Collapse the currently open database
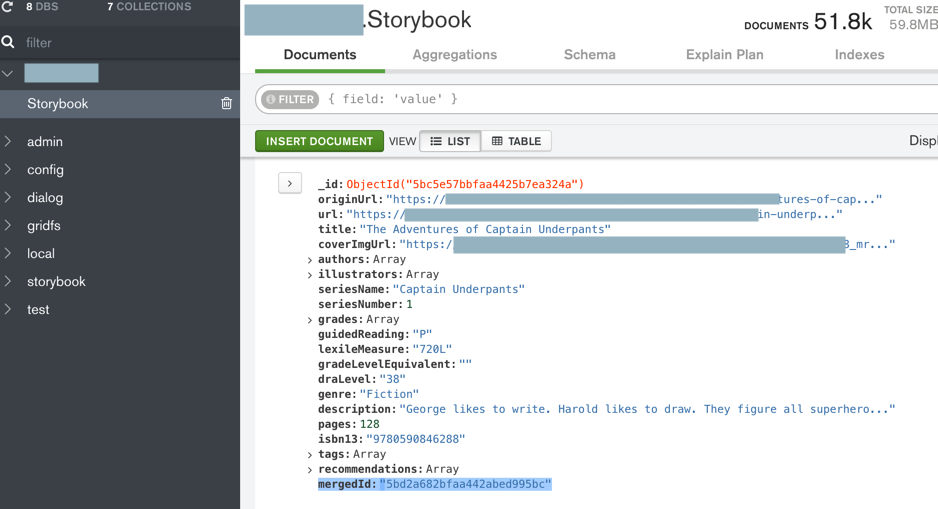This screenshot has height=509, width=938. pyautogui.click(x=8, y=74)
